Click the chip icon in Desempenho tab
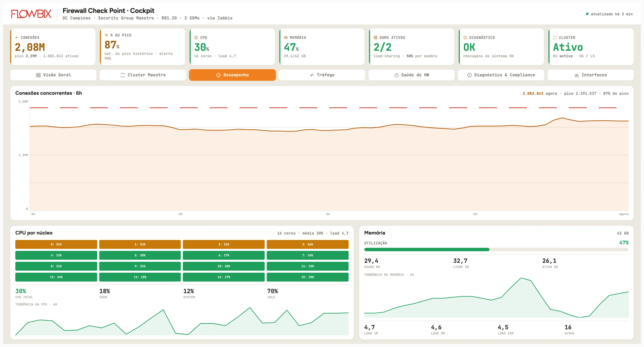The width and height of the screenshot is (644, 347). (218, 75)
